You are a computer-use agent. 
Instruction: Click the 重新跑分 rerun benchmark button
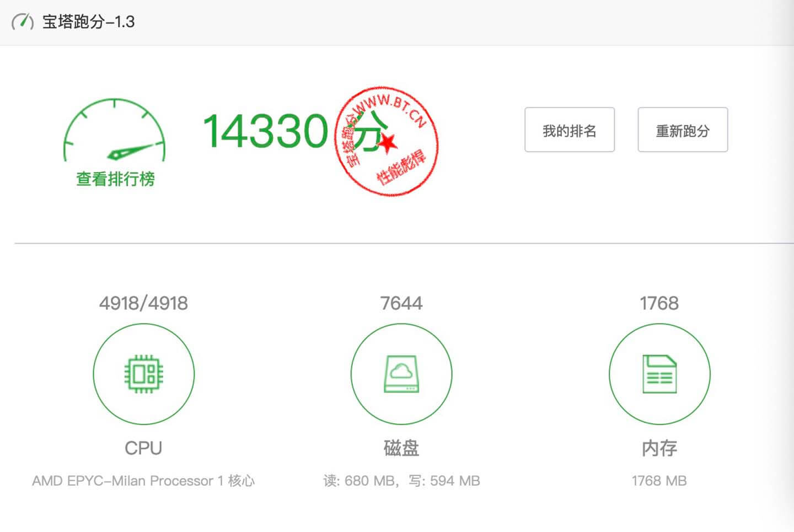pyautogui.click(x=683, y=130)
